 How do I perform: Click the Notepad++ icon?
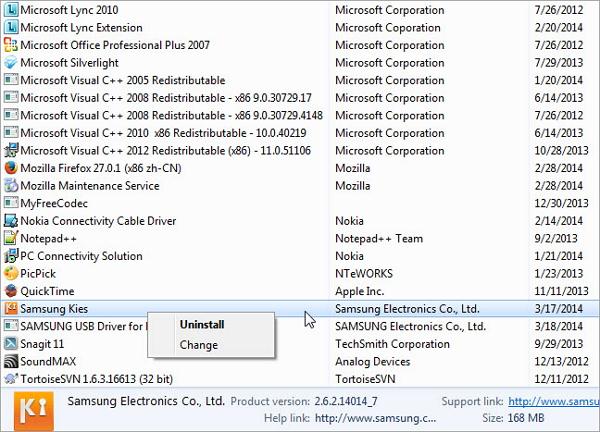pyautogui.click(x=11, y=238)
